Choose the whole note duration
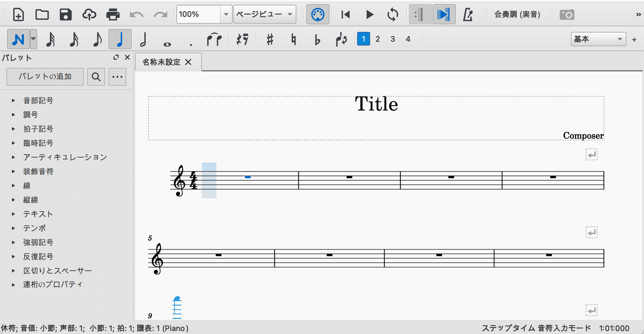 point(167,39)
